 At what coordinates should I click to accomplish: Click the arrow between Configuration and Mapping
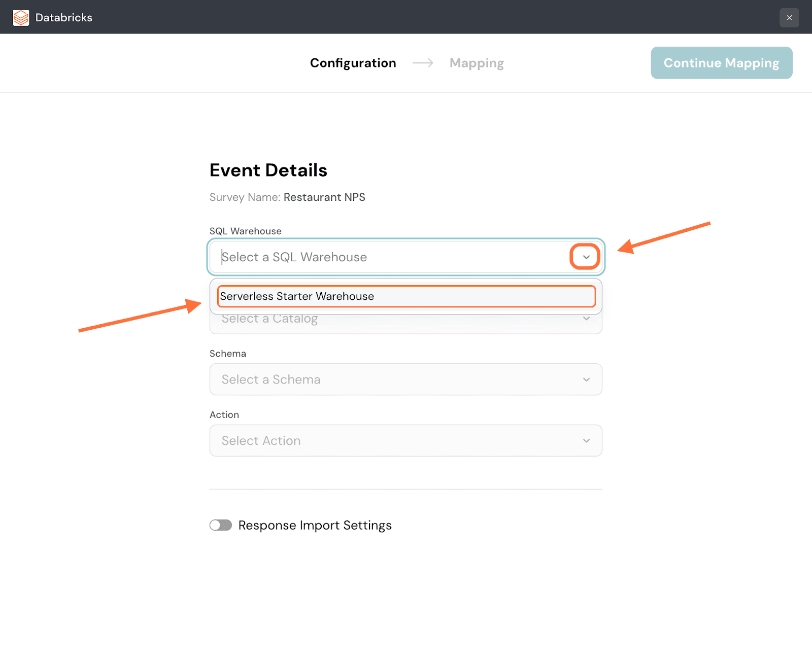423,63
